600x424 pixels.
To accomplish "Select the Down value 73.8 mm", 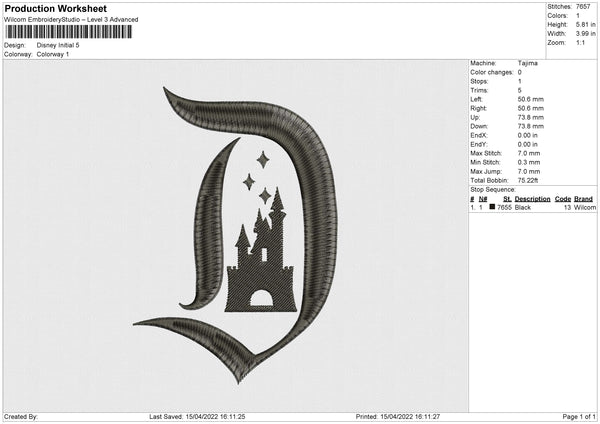I will 531,126.
